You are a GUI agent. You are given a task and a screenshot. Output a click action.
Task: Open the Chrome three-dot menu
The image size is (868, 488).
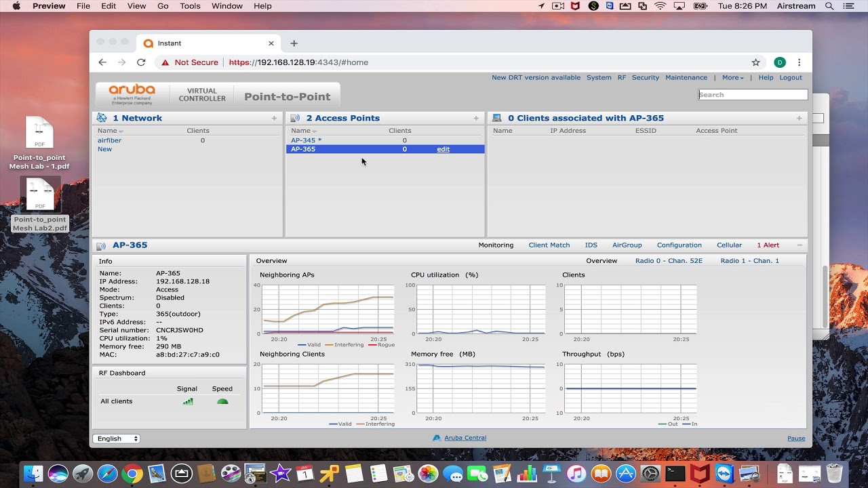coord(800,62)
